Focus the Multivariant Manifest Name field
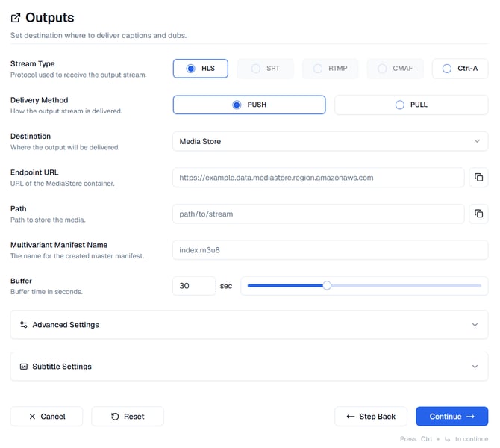Screen dimensions: 500x448 coord(331,250)
